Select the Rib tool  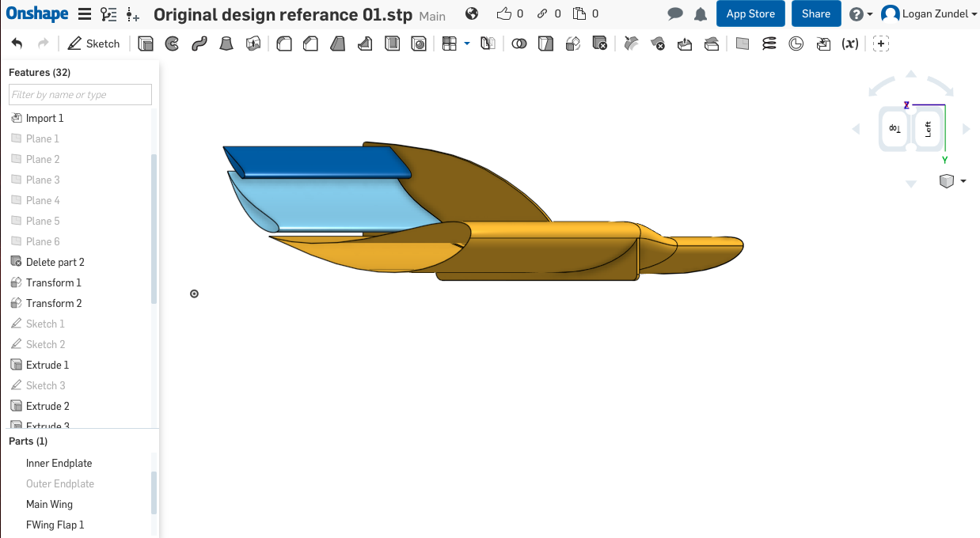[365, 44]
